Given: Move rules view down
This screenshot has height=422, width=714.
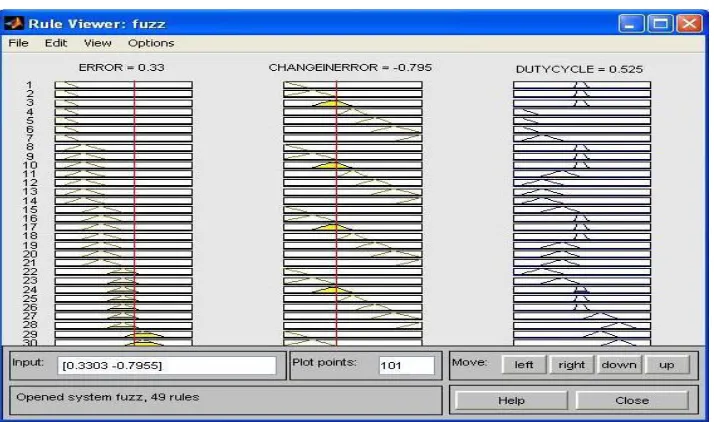Looking at the screenshot, I should [x=619, y=365].
